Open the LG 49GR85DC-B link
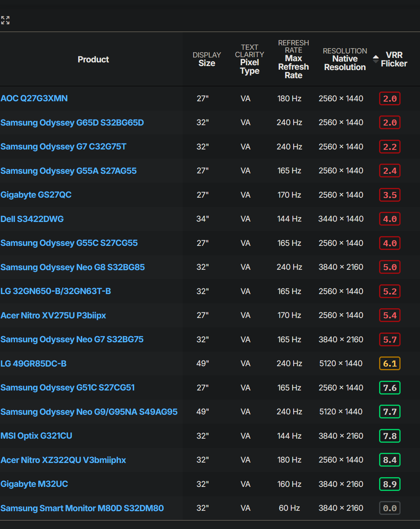Viewport: 420px width, 529px height. [34, 364]
